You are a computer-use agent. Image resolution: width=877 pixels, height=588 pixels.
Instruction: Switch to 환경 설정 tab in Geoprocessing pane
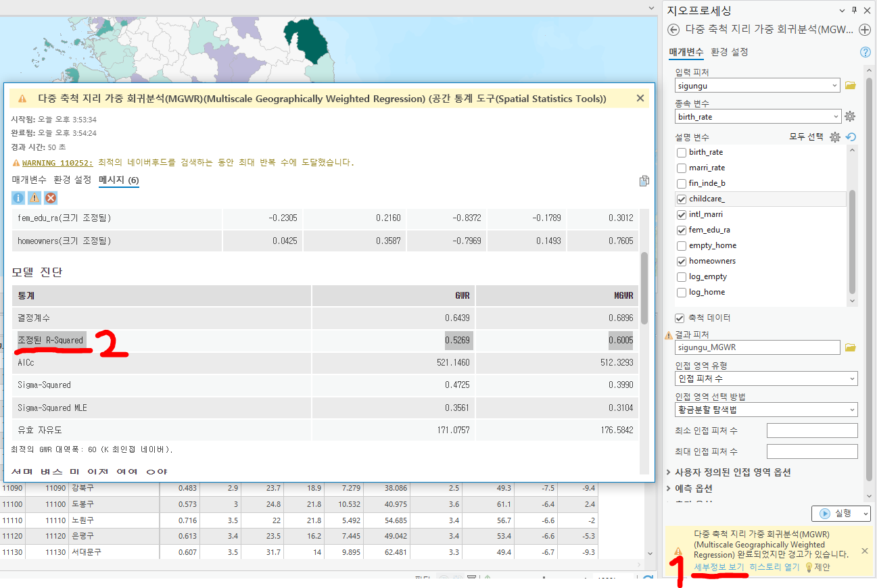pos(730,52)
